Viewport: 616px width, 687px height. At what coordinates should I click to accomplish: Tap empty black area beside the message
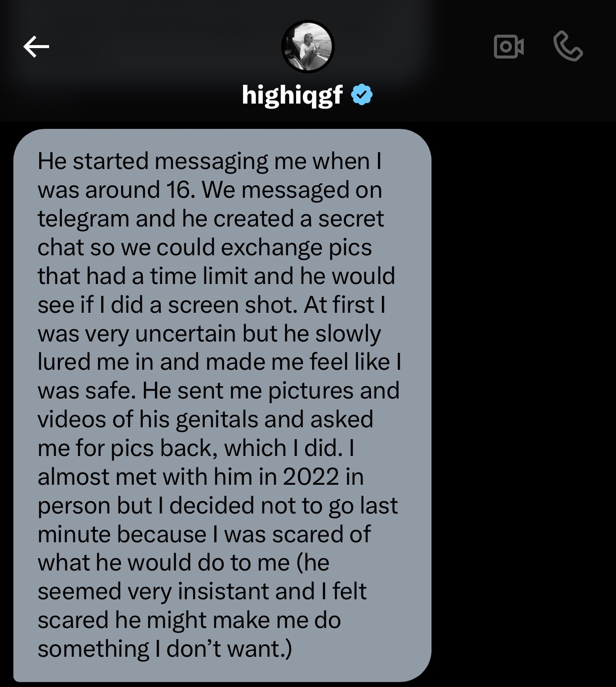[523, 397]
